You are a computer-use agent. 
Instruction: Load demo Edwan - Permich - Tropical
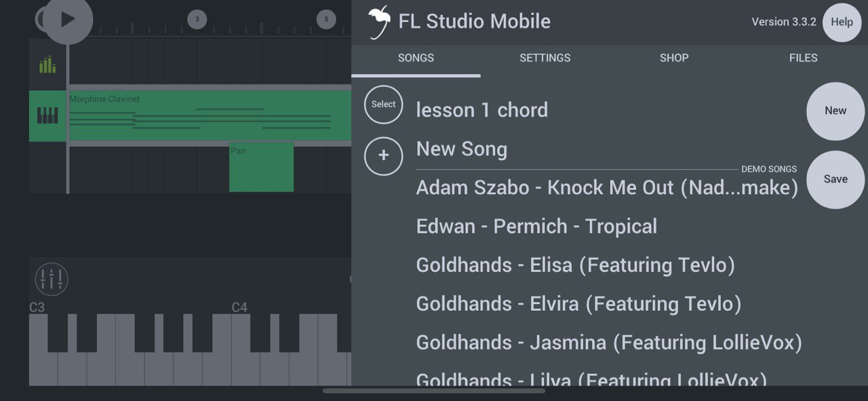tap(536, 227)
